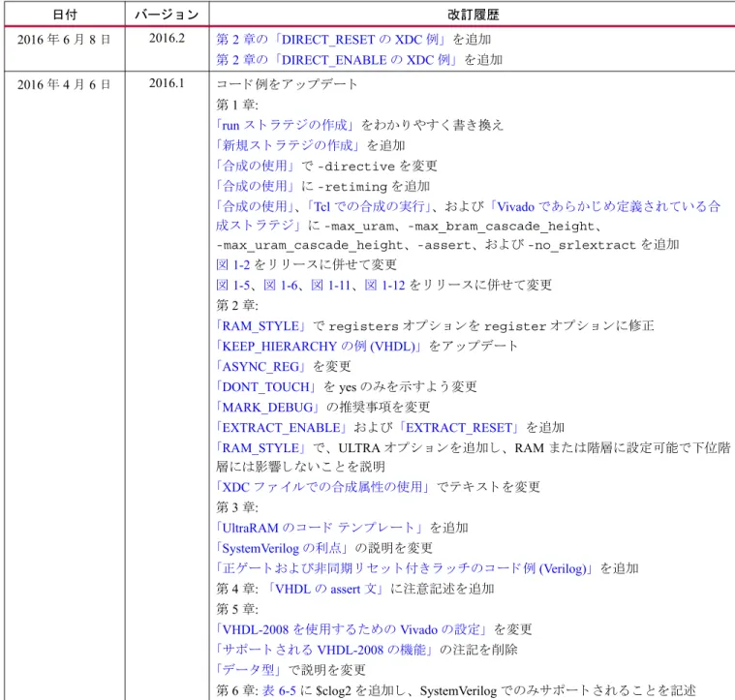Click the 'バージョン' column header
This screenshot has width=735, height=700.
(168, 15)
